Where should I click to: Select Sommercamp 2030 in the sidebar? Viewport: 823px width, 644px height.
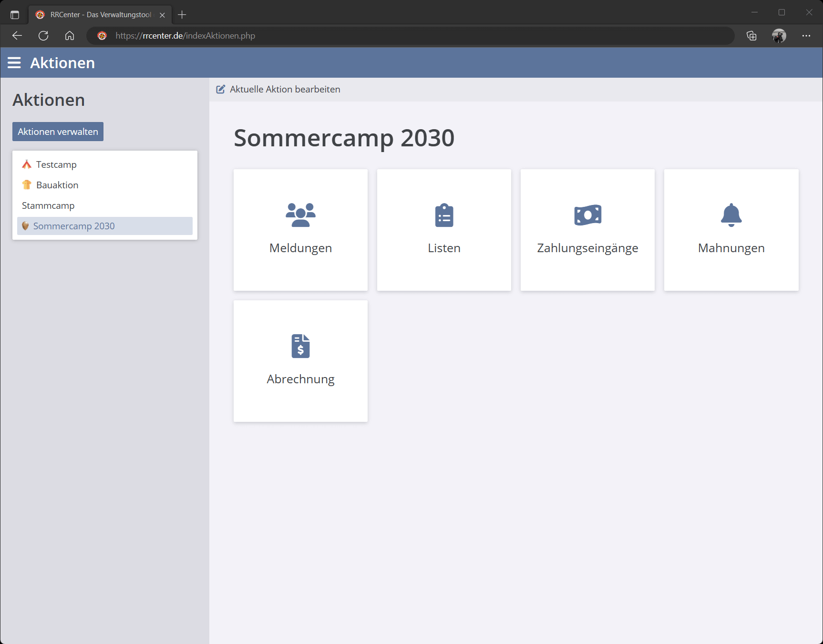point(74,226)
